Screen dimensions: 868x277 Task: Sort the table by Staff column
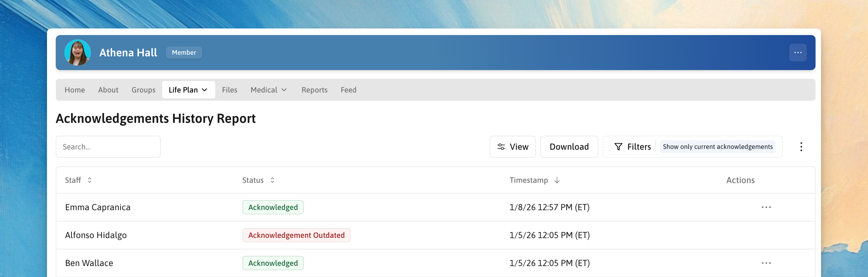[78, 180]
